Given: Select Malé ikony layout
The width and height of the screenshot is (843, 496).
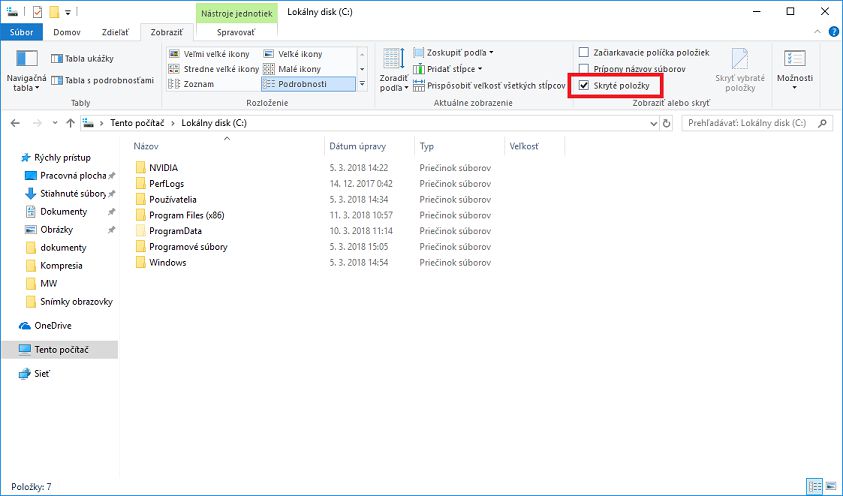Looking at the screenshot, I should tap(292, 69).
